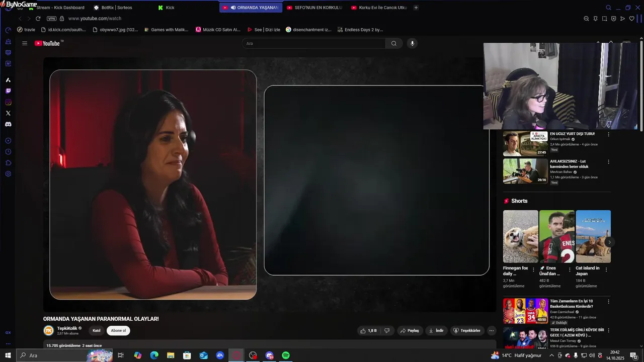Mute the ORMANDA YAŞANAN tab's speaker icon
Viewport: 644px width, 362px height.
[233, 8]
